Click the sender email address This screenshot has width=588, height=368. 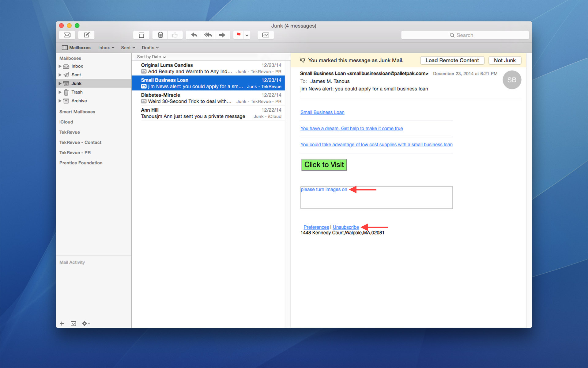point(387,74)
